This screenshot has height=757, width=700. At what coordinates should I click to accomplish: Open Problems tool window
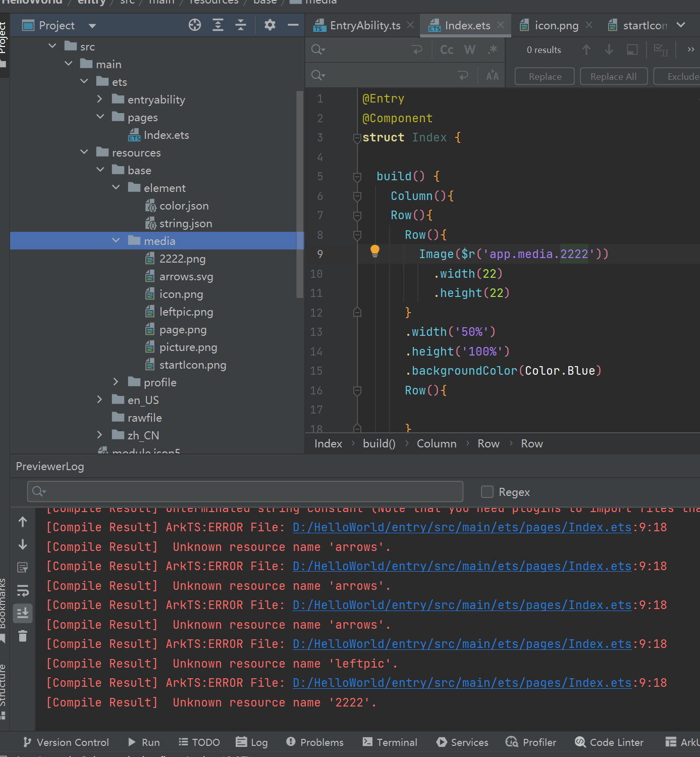314,742
